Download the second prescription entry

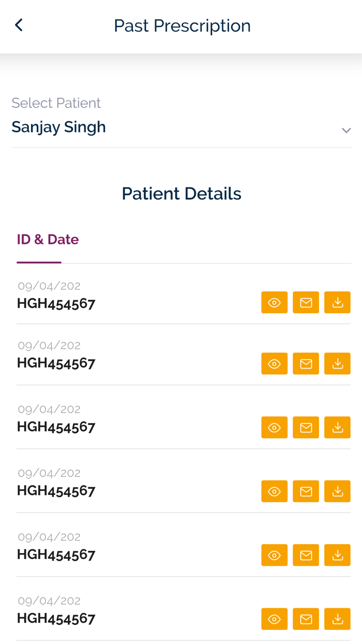click(x=337, y=364)
